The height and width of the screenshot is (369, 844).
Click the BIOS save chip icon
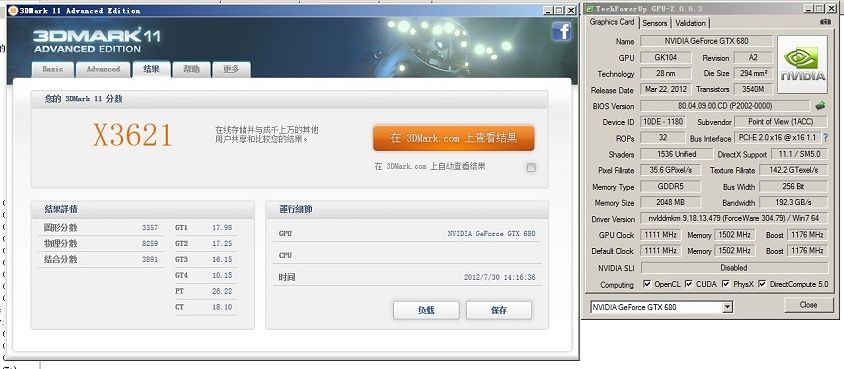click(x=820, y=106)
